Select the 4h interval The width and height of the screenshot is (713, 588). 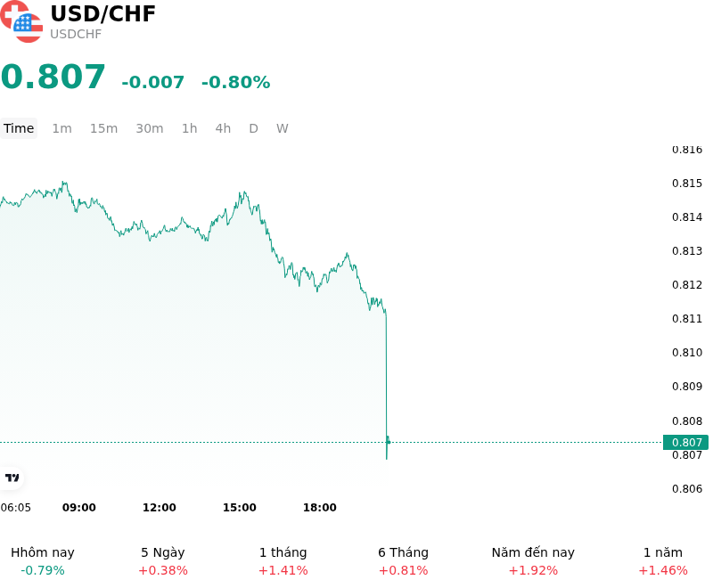[223, 128]
